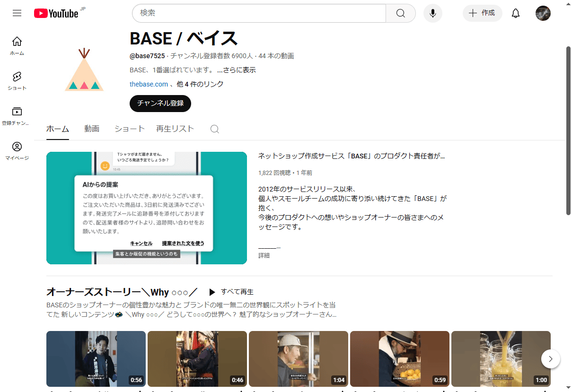Search within the BASE channel
The height and width of the screenshot is (392, 572).
pos(215,129)
